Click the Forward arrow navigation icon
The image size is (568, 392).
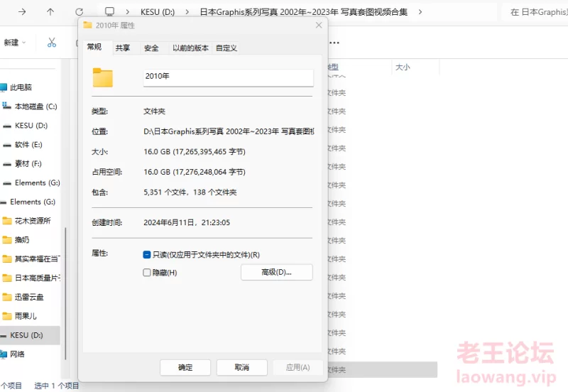click(x=22, y=12)
